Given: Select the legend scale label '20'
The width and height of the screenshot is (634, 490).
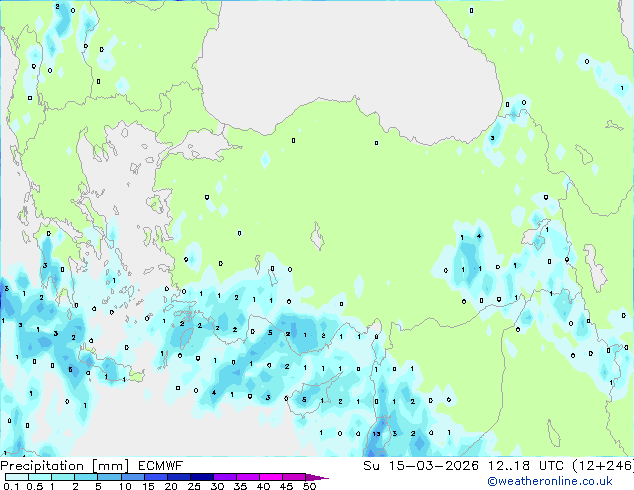Looking at the screenshot, I should tap(171, 486).
